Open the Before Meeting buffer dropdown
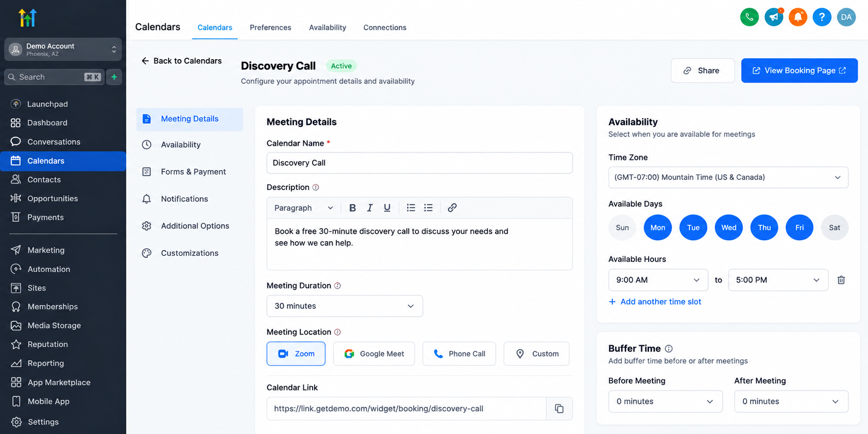Viewport: 868px width, 434px height. 665,401
